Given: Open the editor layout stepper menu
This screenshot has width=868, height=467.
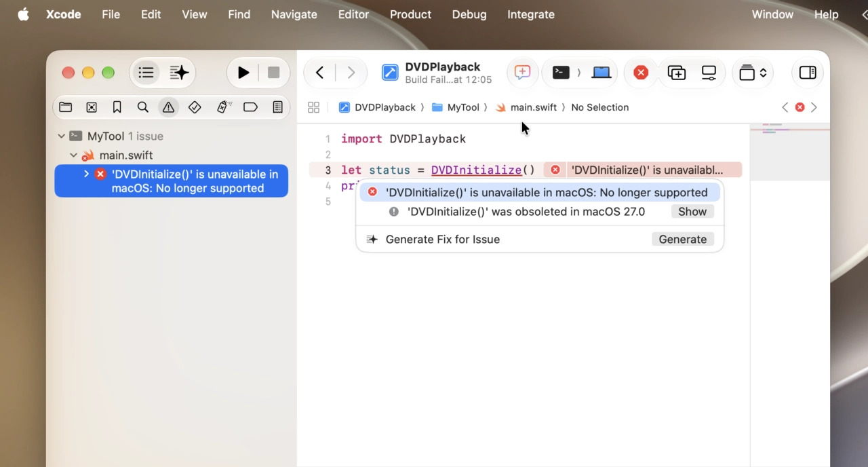Looking at the screenshot, I should 753,73.
